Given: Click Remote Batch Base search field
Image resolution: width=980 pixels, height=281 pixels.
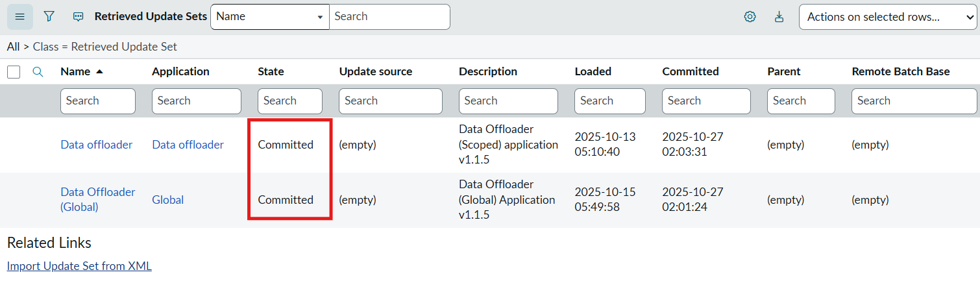Looking at the screenshot, I should tap(914, 101).
